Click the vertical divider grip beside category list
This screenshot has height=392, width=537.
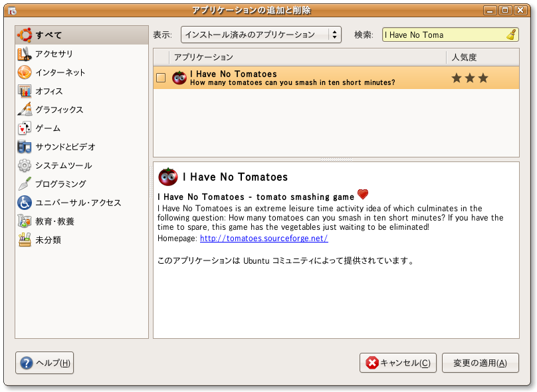coord(151,182)
